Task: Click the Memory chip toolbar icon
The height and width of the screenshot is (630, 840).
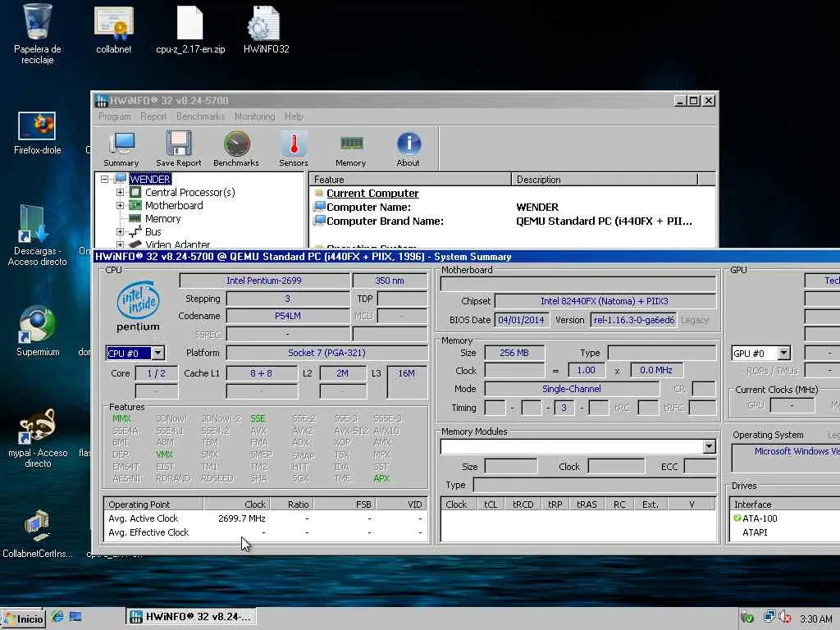Action: [x=350, y=148]
